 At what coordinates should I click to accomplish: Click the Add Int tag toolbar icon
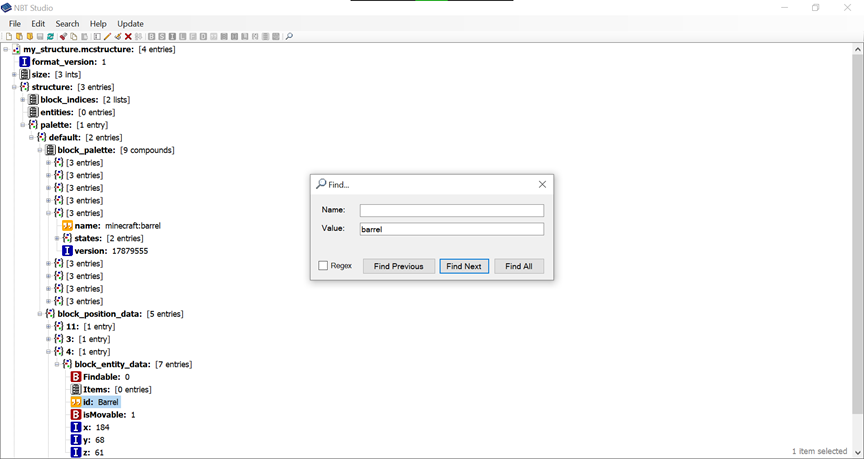[x=172, y=37]
